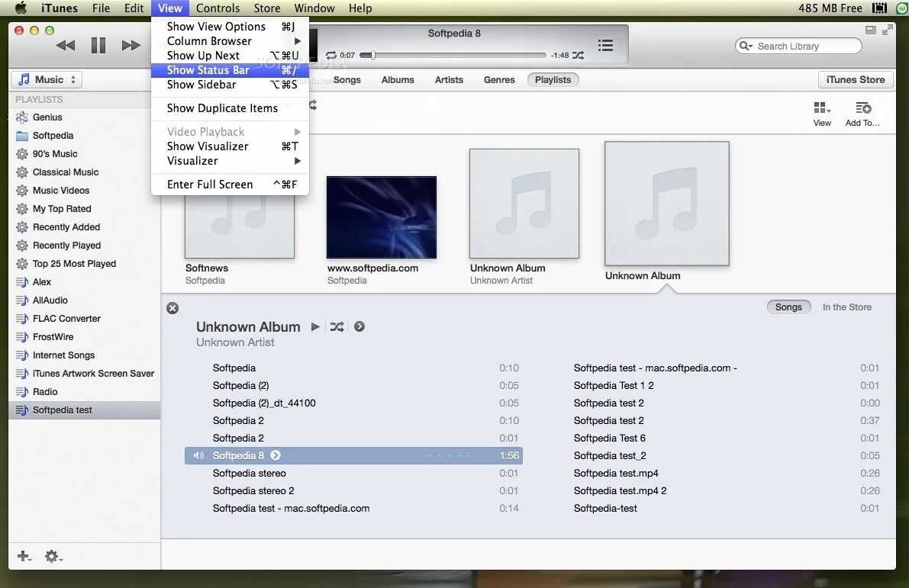Toggle the Songs view in album panel
The width and height of the screenshot is (909, 588).
point(788,307)
